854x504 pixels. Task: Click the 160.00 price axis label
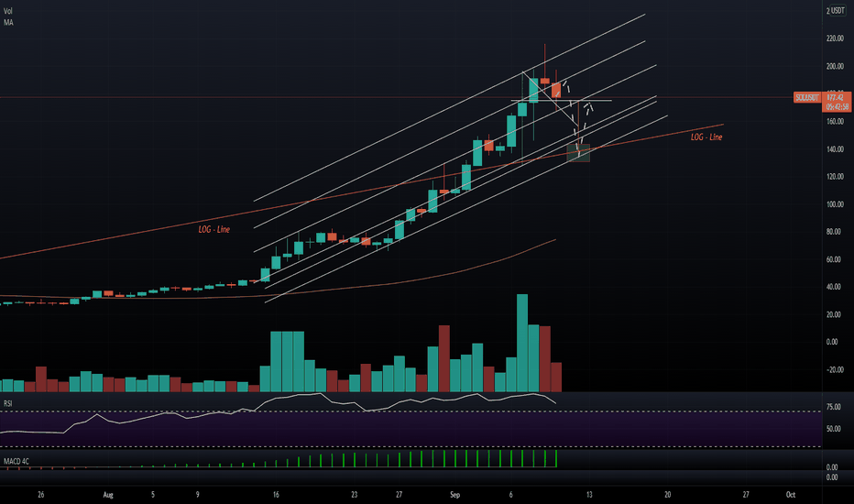pyautogui.click(x=835, y=122)
